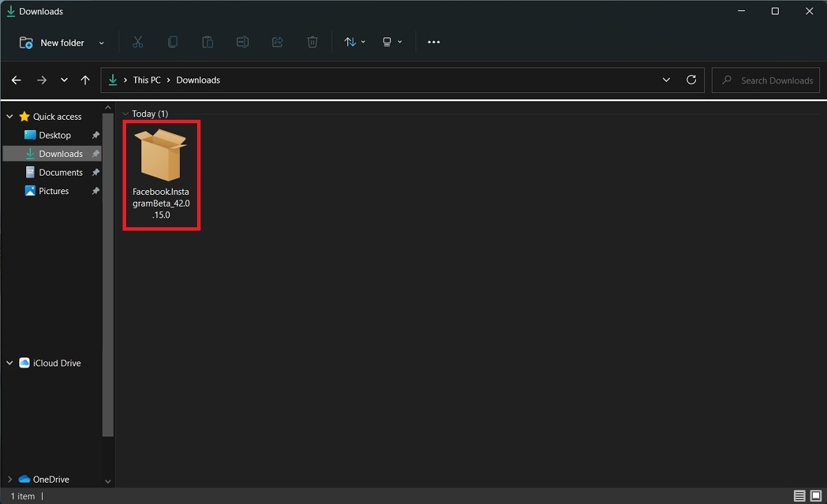827x504 pixels.
Task: Go forward with the right arrow
Action: pos(41,80)
